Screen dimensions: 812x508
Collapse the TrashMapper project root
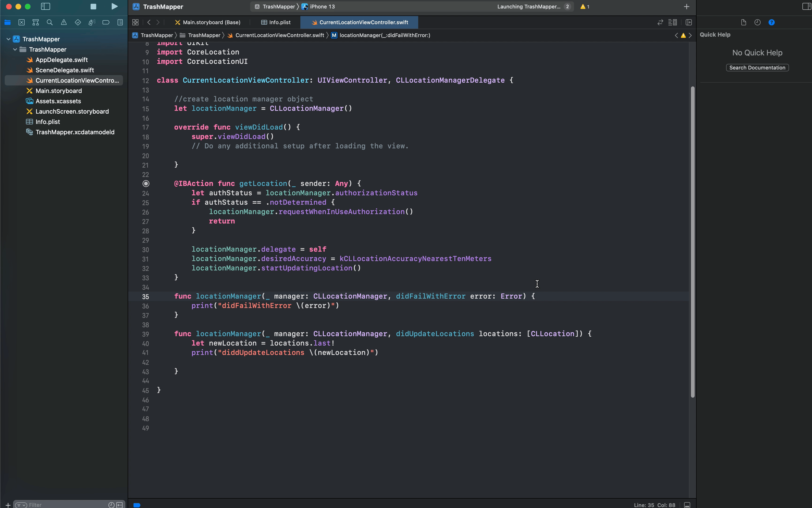pyautogui.click(x=8, y=39)
